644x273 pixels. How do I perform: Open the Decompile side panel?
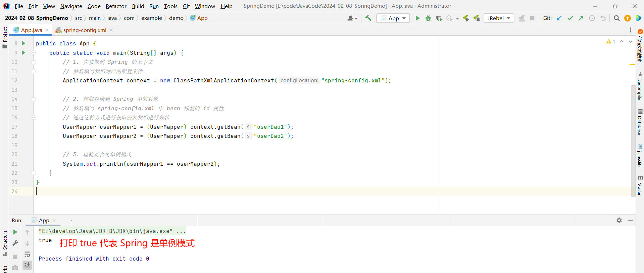(x=640, y=86)
